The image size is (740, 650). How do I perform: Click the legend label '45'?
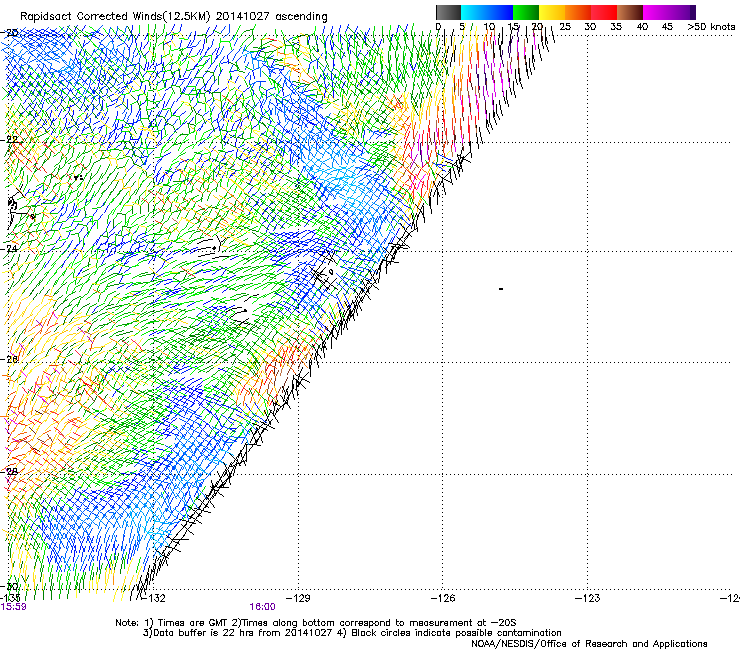[x=667, y=27]
